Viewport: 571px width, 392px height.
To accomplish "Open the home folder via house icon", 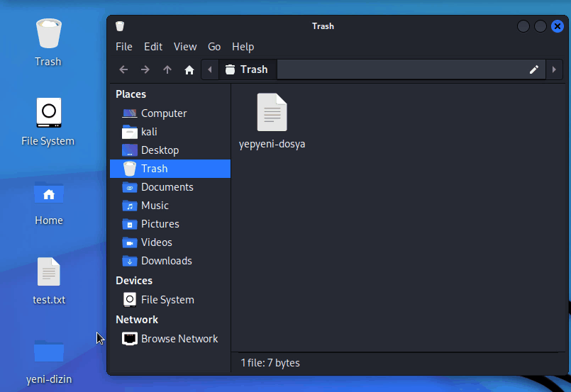I will [x=189, y=69].
